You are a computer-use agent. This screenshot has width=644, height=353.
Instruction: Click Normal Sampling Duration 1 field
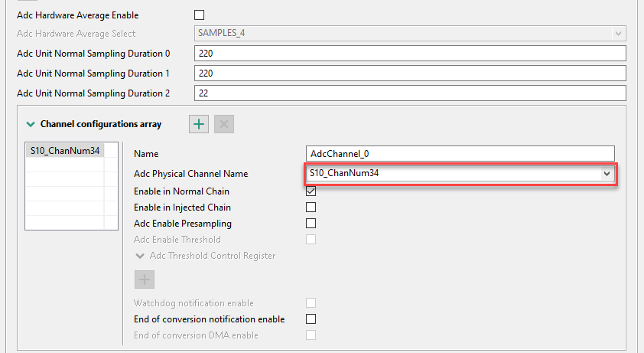[x=411, y=74]
